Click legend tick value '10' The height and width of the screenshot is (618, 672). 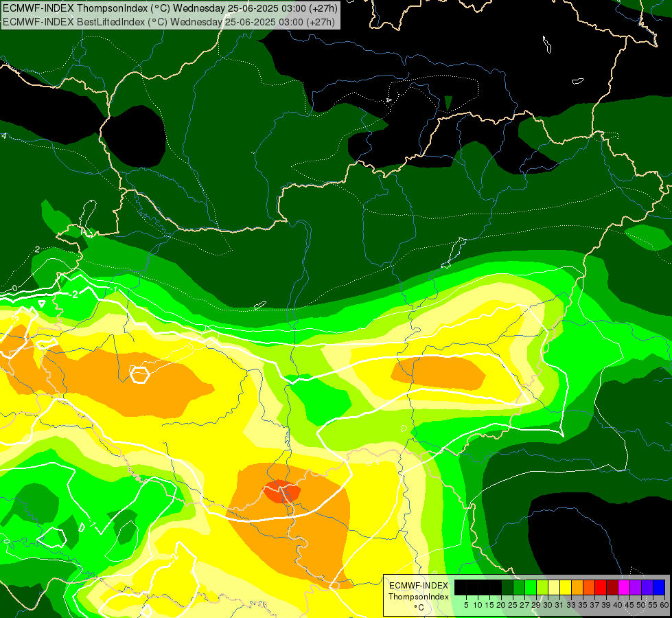(478, 605)
